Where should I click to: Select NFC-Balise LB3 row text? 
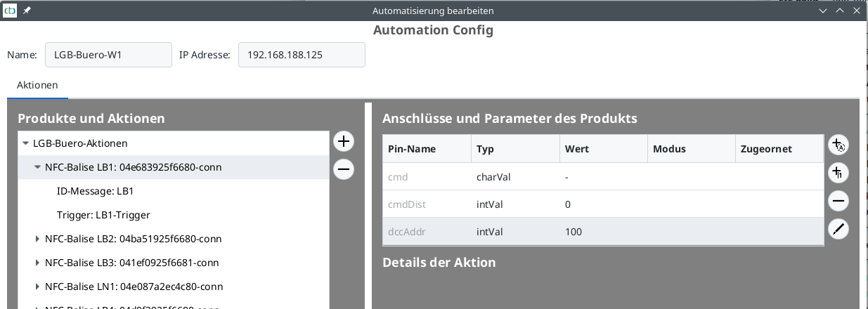[x=131, y=263]
